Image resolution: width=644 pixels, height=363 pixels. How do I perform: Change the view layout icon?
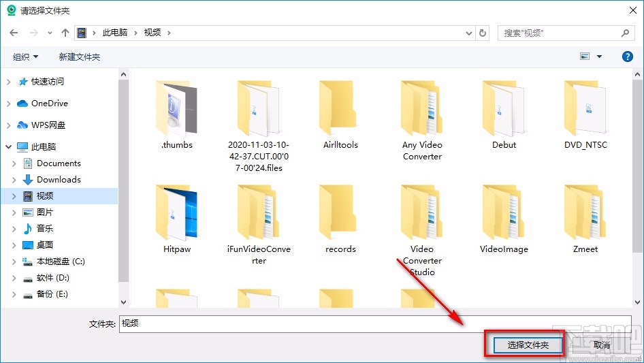pyautogui.click(x=585, y=57)
